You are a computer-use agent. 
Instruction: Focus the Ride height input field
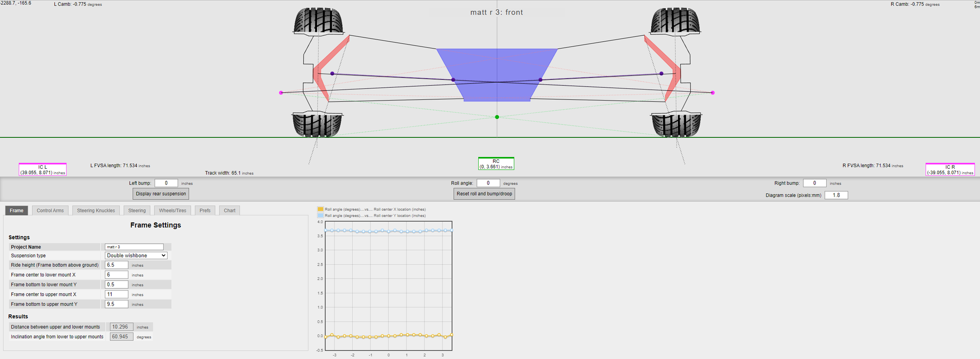[117, 265]
